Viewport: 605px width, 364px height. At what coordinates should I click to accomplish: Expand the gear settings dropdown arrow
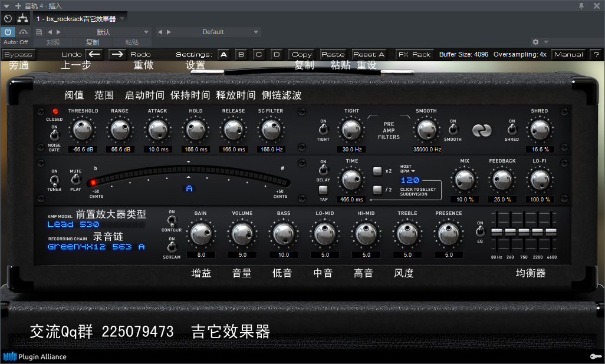pyautogui.click(x=546, y=42)
